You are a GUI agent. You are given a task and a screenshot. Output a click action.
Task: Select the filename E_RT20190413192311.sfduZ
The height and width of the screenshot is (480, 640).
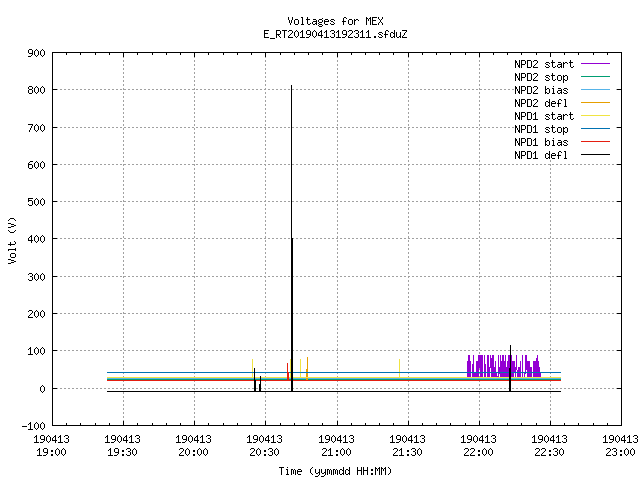335,34
